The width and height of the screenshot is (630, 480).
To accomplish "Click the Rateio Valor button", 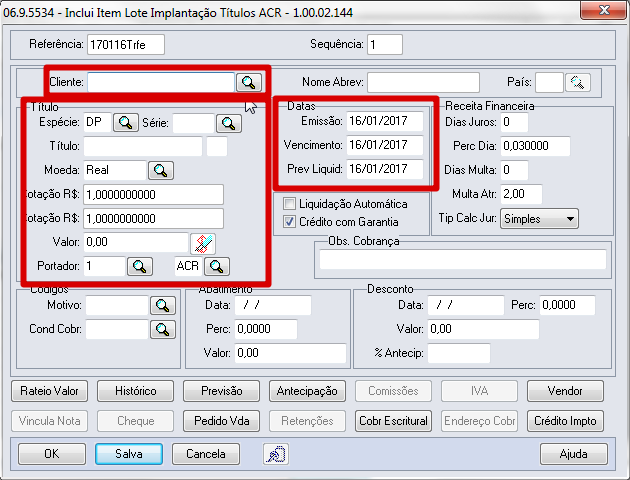I will pos(49,391).
